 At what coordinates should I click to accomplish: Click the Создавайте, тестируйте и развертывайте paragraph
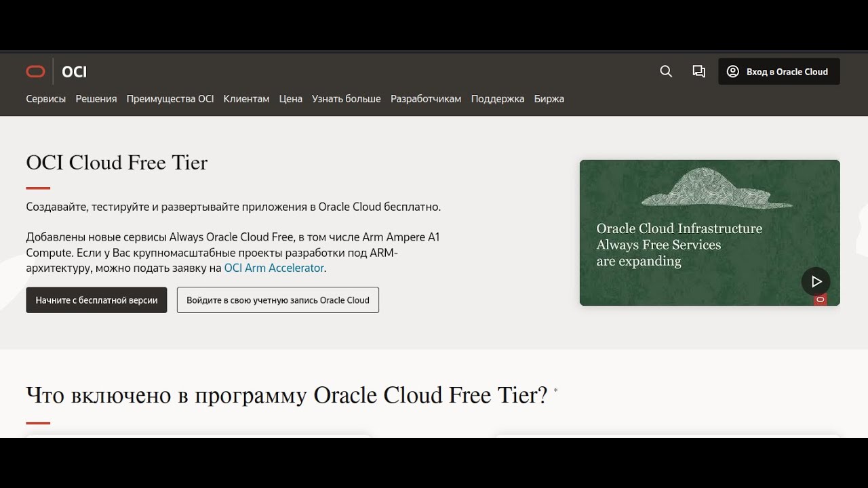[x=233, y=207]
